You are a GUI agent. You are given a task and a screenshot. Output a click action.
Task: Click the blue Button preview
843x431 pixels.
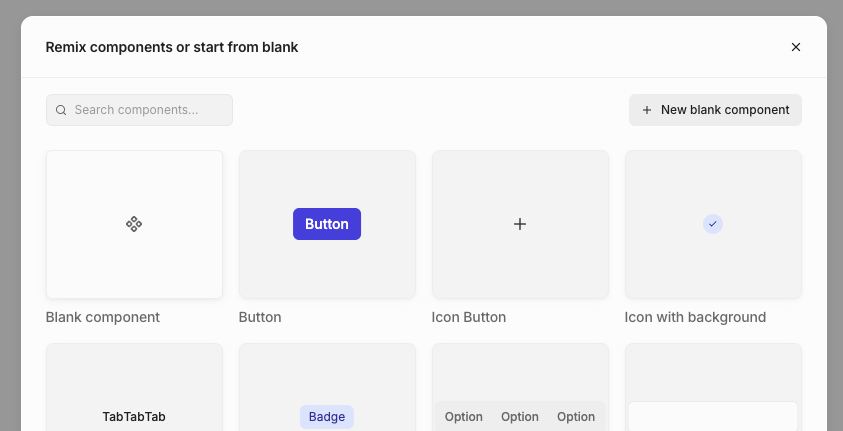click(x=327, y=224)
